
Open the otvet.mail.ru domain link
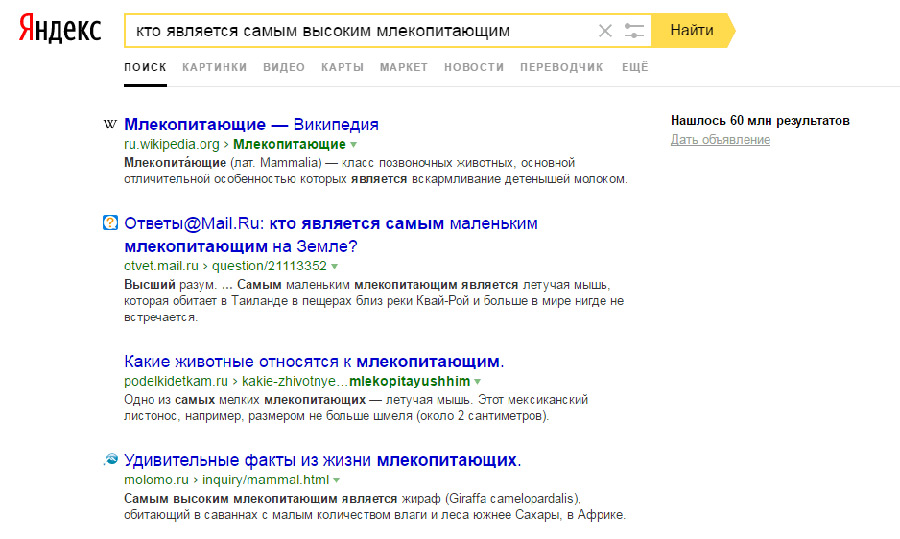161,266
